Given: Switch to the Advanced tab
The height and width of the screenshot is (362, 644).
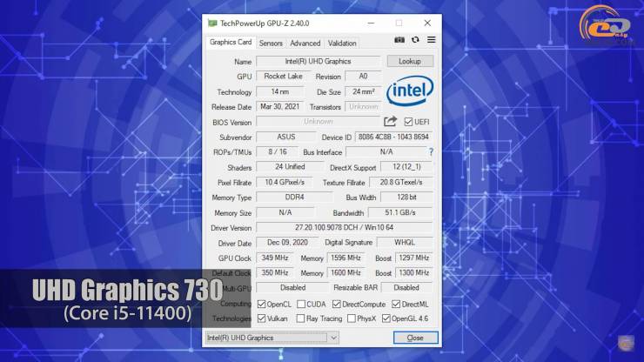Looking at the screenshot, I should 305,44.
